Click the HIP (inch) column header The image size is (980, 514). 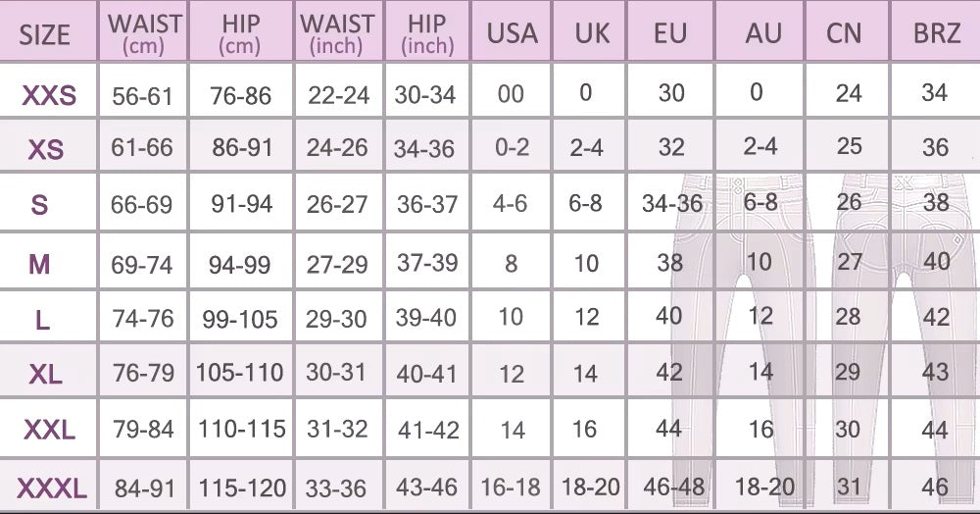[427, 33]
